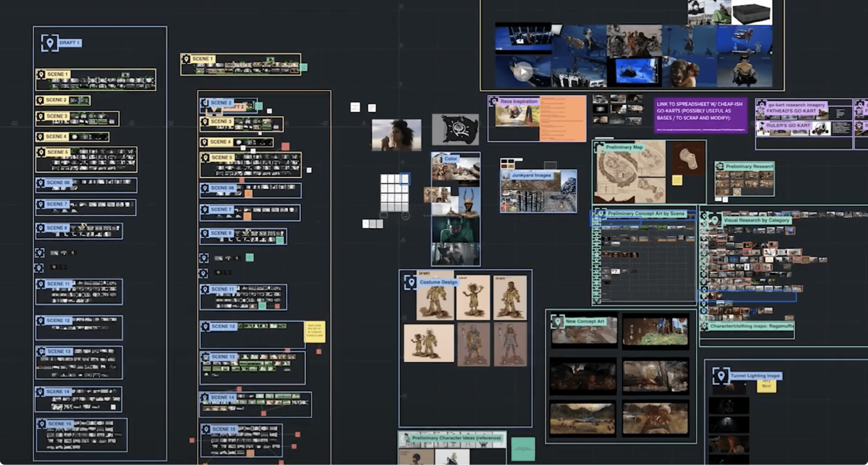The width and height of the screenshot is (868, 465).
Task: Click the Tunnel Lighting Inspo pin icon
Action: coord(721,376)
